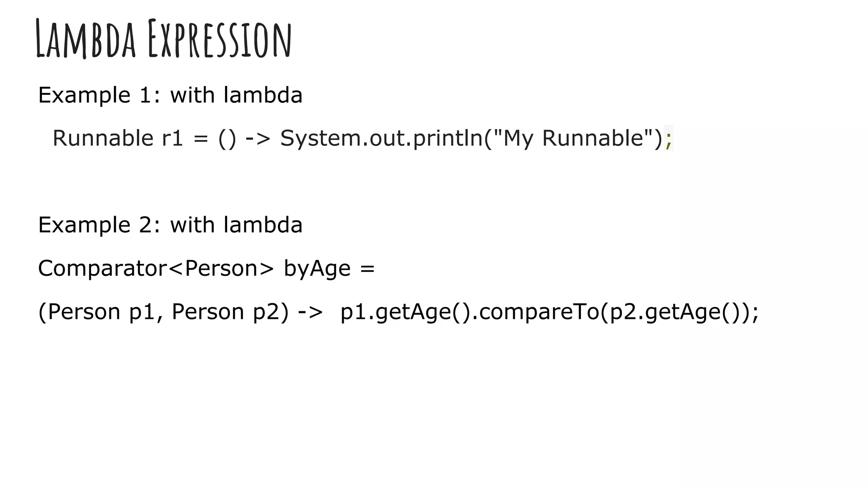Viewport: 868px width, 488px height.
Task: Click the word "Expression" in the title
Action: pyautogui.click(x=220, y=39)
